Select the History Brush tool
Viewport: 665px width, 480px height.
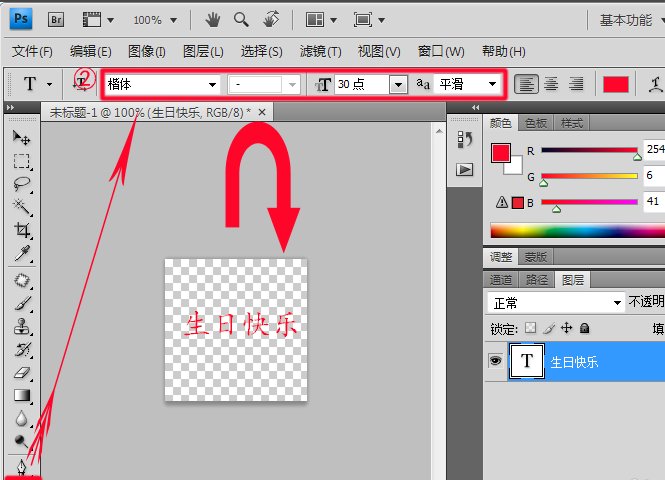22,350
